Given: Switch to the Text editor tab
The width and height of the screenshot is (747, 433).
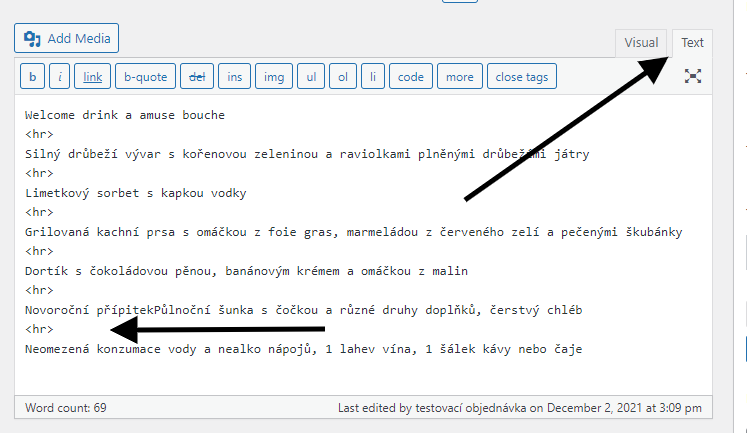Looking at the screenshot, I should (692, 43).
